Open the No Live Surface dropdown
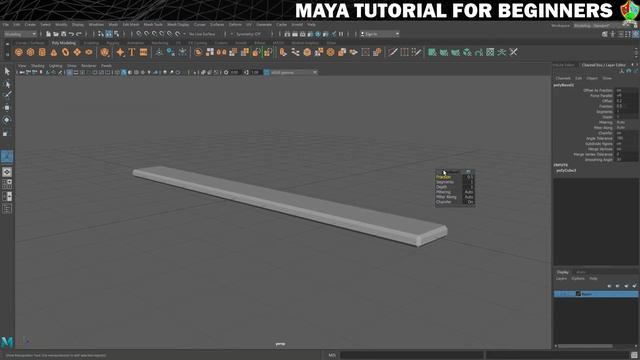The height and width of the screenshot is (360, 640). pyautogui.click(x=202, y=34)
